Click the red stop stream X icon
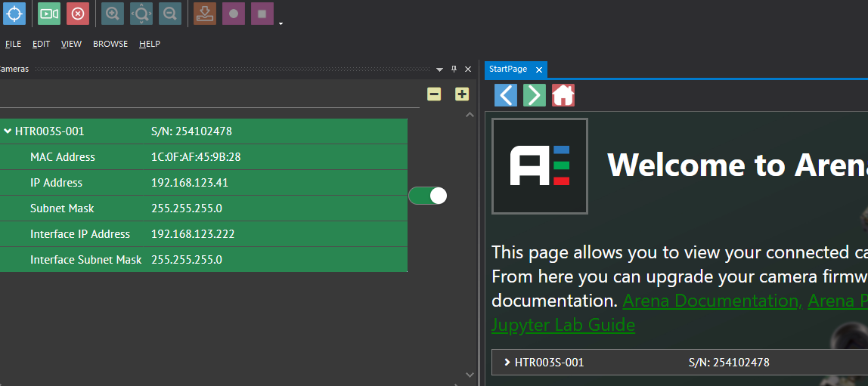868x386 pixels. [x=77, y=14]
